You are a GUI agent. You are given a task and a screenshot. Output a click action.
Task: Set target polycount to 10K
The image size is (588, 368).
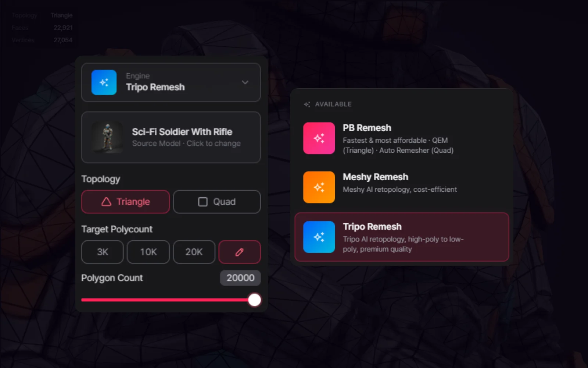click(x=148, y=252)
